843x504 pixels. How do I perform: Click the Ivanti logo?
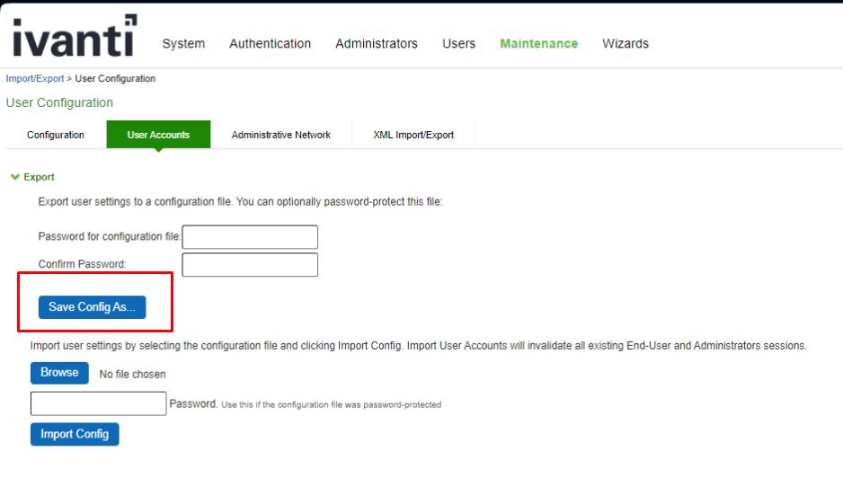tap(75, 36)
